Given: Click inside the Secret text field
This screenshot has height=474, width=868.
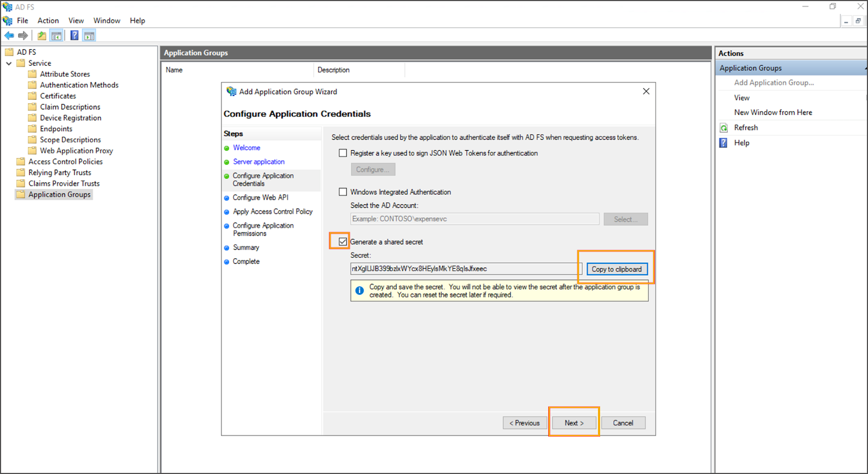Looking at the screenshot, I should coord(465,269).
